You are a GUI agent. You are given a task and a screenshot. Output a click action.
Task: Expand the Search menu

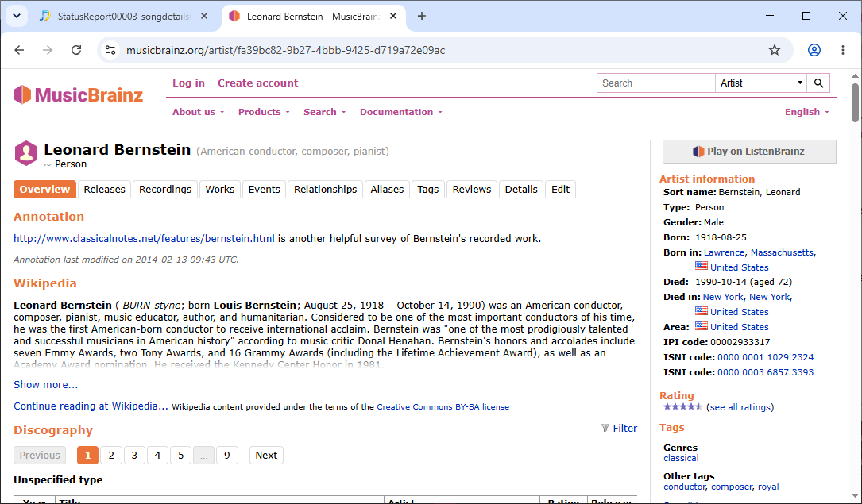324,112
